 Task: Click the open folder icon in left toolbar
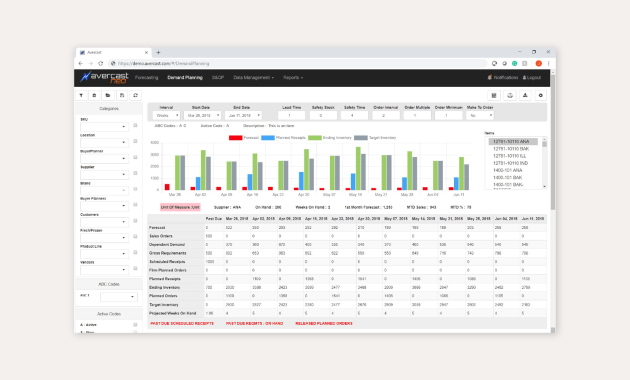tap(108, 96)
